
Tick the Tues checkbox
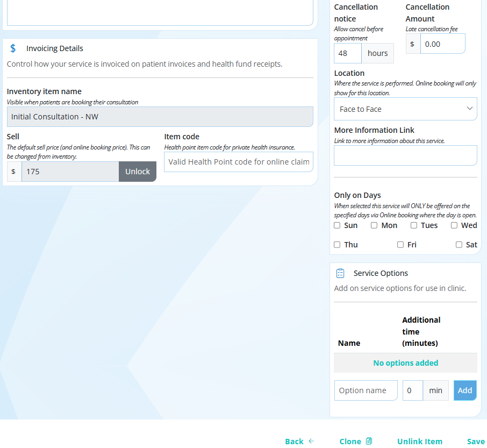pos(414,225)
